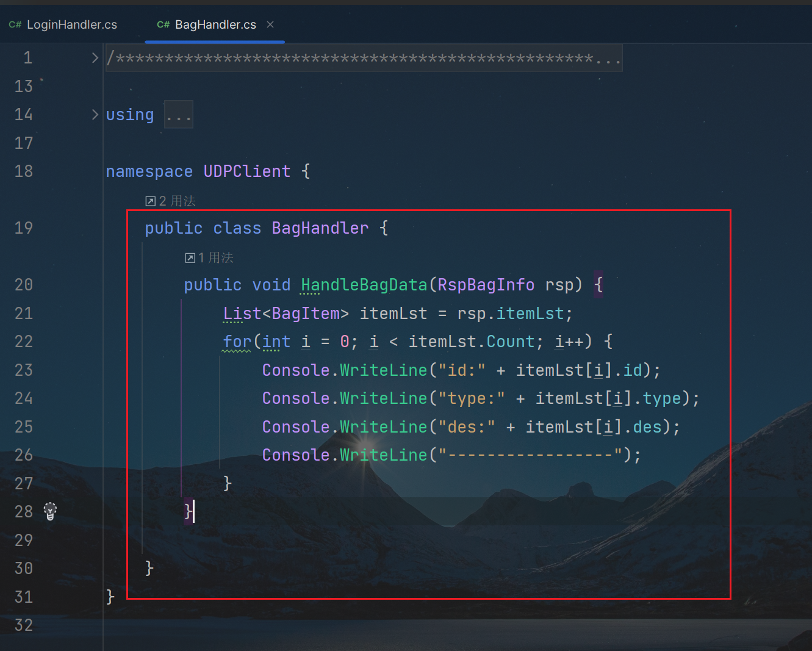
Task: Click the C# file icon on LoginHandler.cs tab
Action: point(15,25)
